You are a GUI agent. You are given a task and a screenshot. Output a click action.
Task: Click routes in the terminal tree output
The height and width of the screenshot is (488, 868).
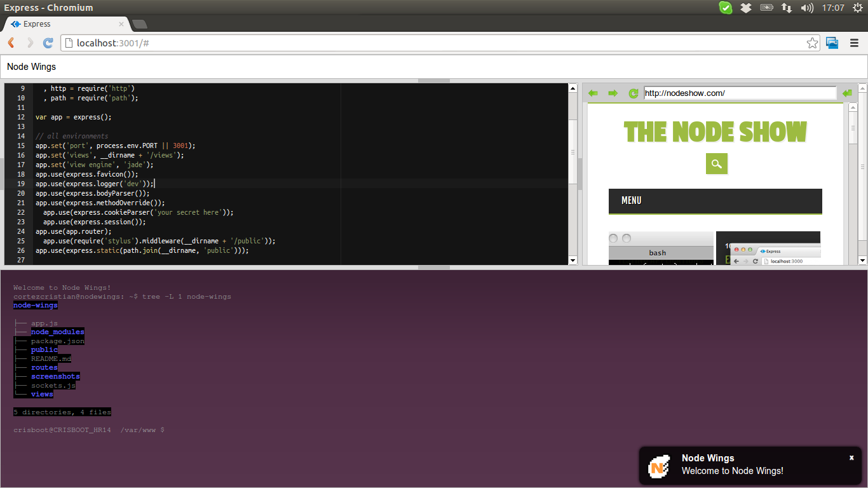(44, 368)
